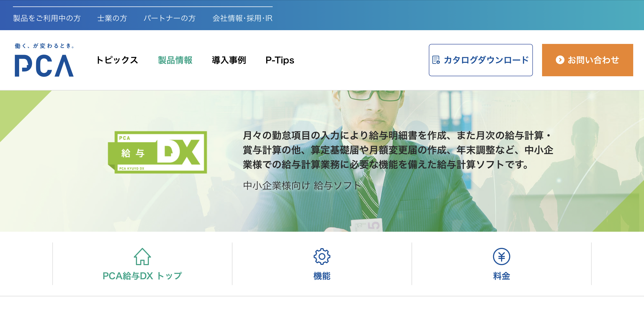
Task: Go to 導入事例 page
Action: (x=229, y=60)
